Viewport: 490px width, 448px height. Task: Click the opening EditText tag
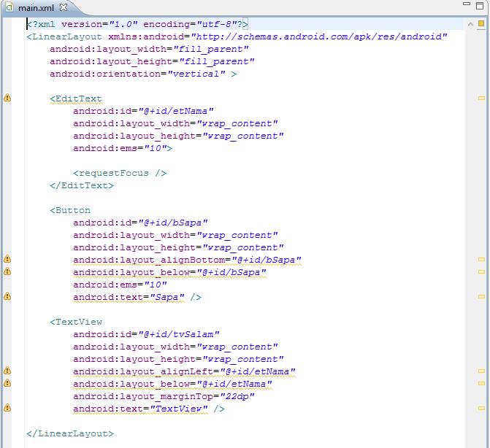[x=76, y=99]
